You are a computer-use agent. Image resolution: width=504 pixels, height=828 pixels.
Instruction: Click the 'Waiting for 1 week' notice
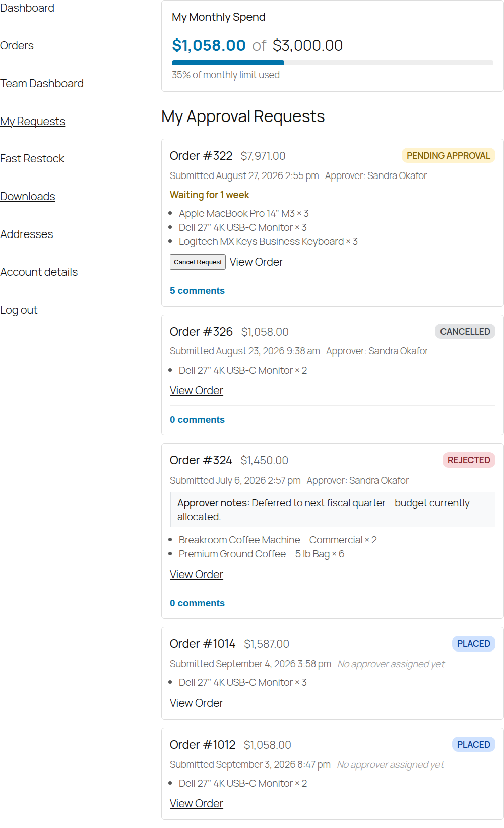click(x=210, y=195)
